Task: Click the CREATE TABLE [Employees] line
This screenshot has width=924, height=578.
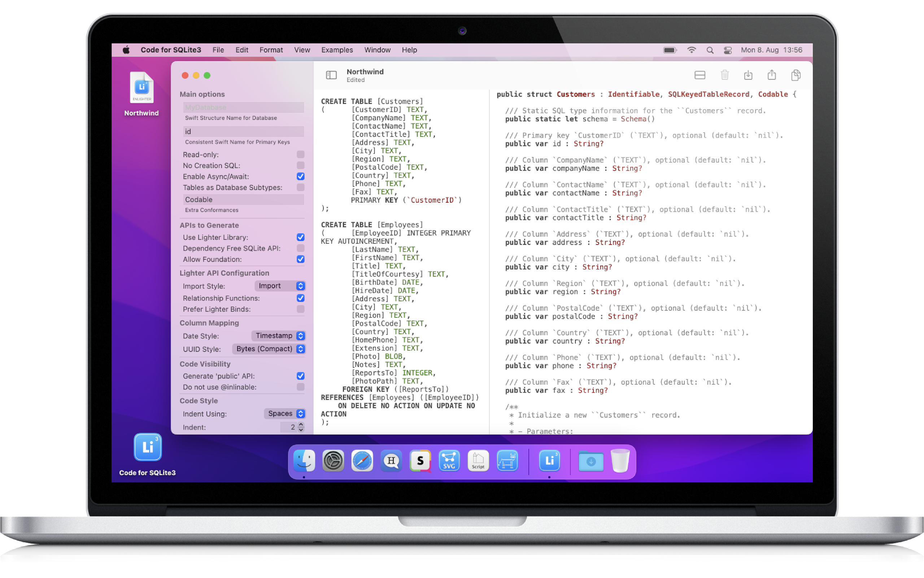Action: point(372,225)
